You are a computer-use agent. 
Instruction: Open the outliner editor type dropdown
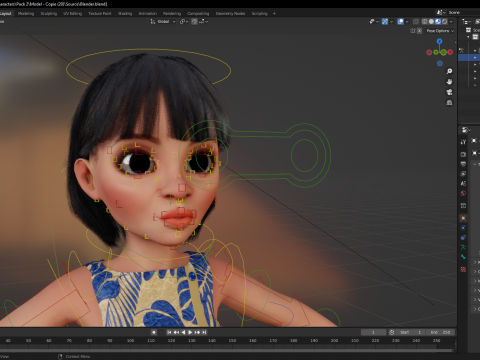click(466, 22)
